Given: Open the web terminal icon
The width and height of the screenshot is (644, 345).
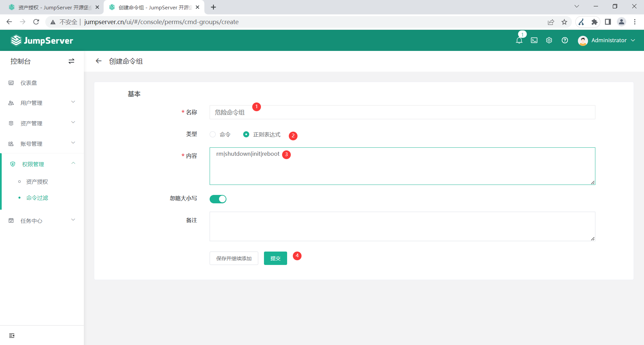Looking at the screenshot, I should (x=534, y=41).
